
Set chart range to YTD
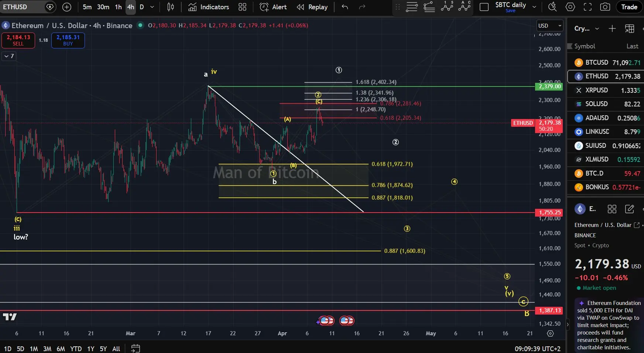point(76,349)
